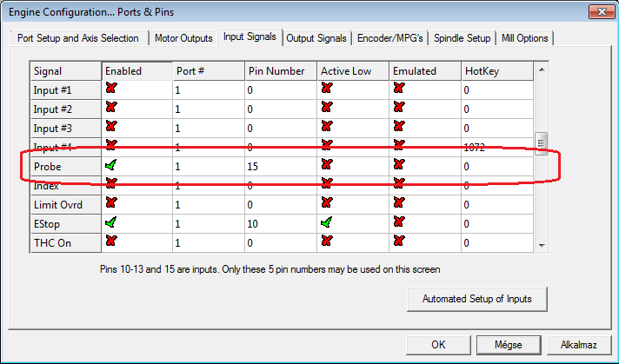Toggle the Probe Enabled green checkmark
The image size is (619, 364).
[x=110, y=165]
